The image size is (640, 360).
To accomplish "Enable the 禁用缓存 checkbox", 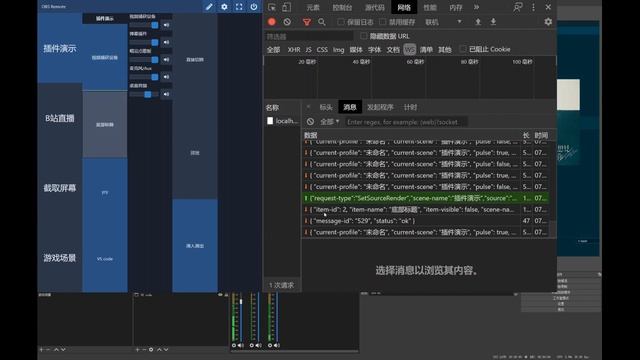I will 382,22.
